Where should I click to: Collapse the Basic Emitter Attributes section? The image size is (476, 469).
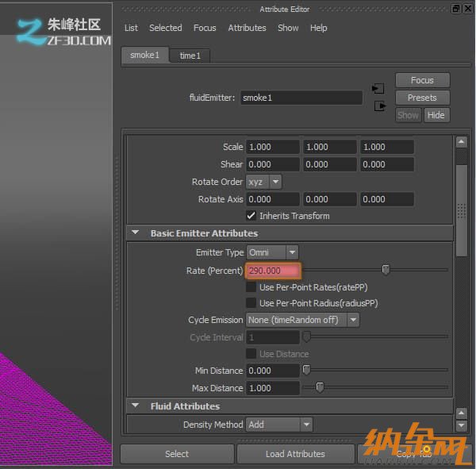click(x=135, y=233)
